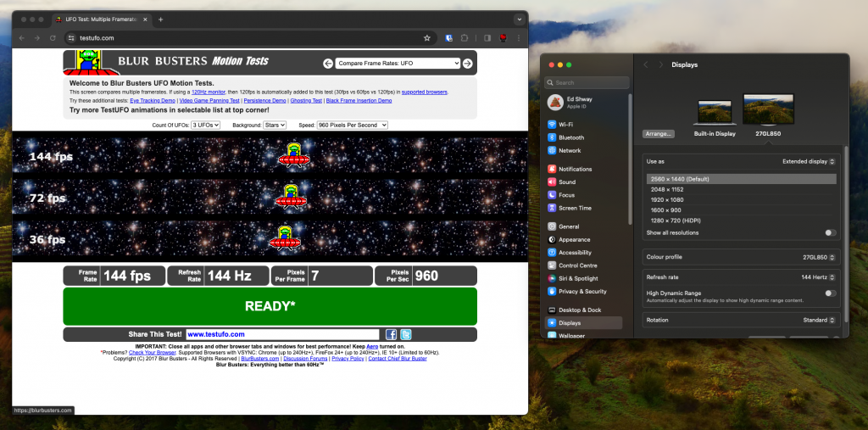This screenshot has width=868, height=430.
Task: Select the UFO Test browser tab
Action: (x=102, y=20)
